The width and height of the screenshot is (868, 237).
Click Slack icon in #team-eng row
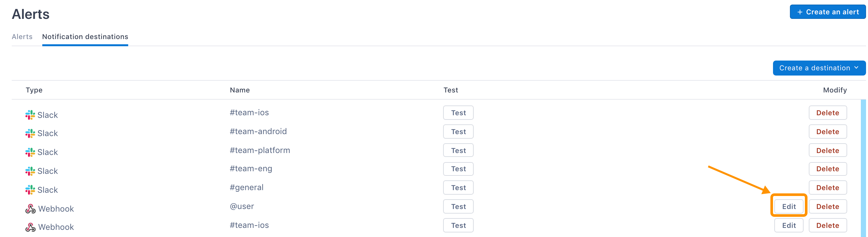click(30, 171)
